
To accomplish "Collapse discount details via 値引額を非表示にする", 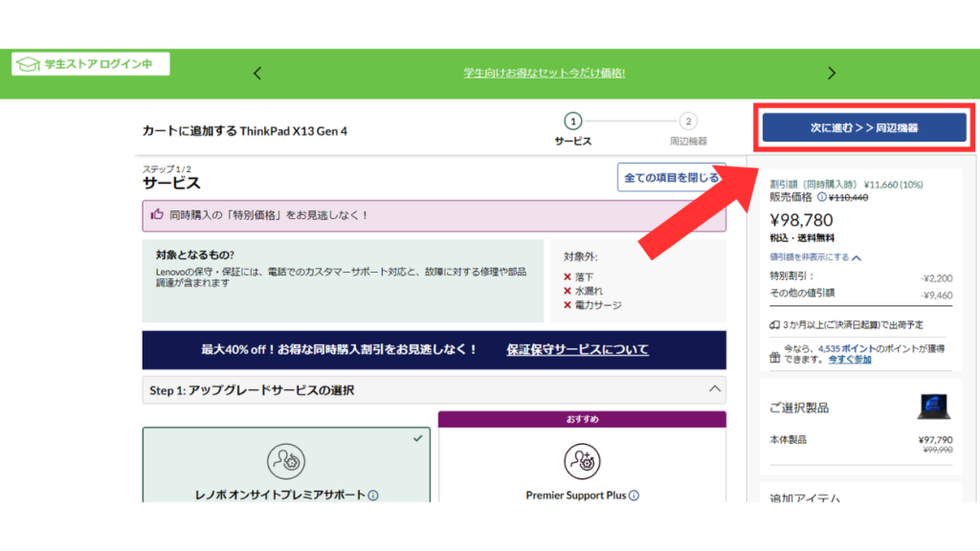I will (814, 257).
